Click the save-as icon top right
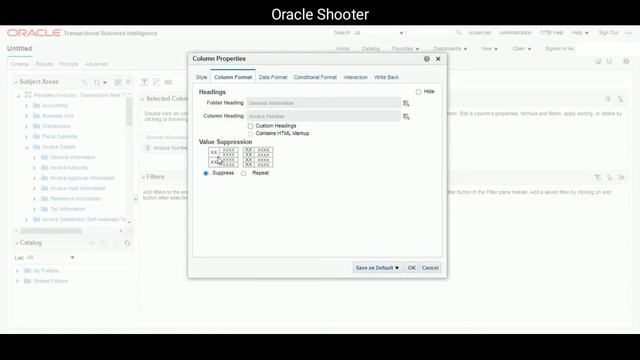This screenshot has height=360, width=640. click(609, 61)
